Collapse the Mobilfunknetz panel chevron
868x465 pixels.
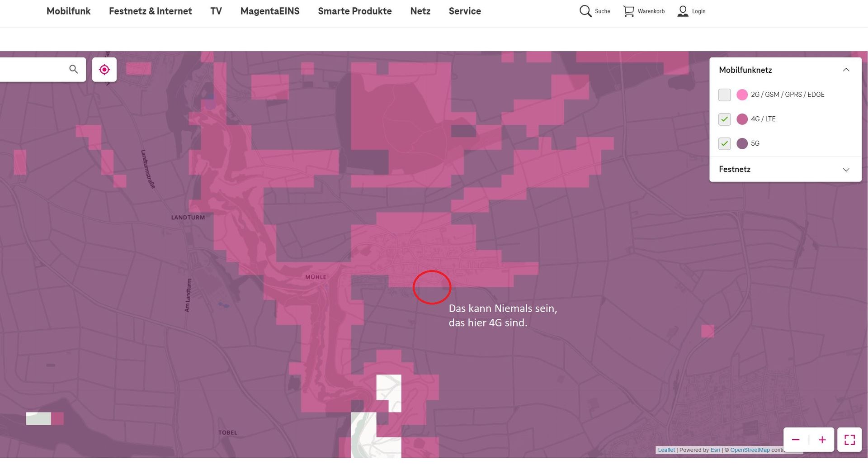[846, 70]
